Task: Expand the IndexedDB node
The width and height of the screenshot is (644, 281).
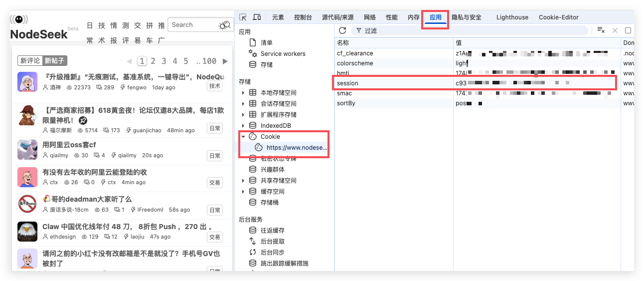Action: click(243, 126)
